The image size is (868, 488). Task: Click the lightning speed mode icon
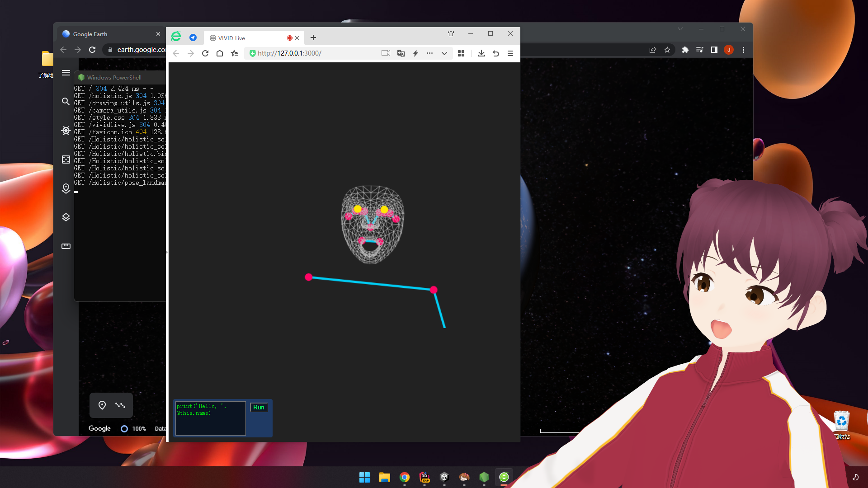pos(415,53)
